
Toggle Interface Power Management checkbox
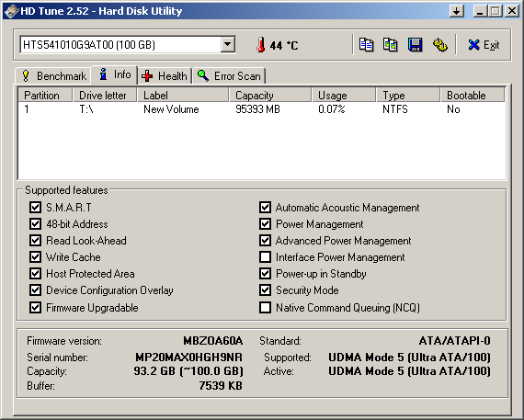pyautogui.click(x=265, y=257)
